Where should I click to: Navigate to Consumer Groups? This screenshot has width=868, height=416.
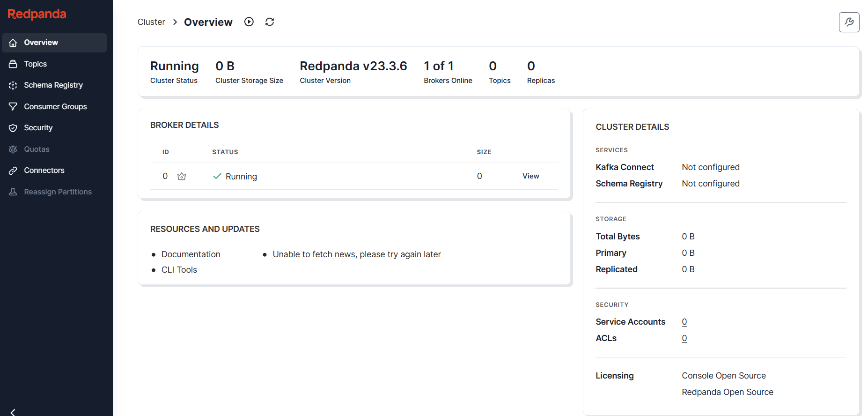pyautogui.click(x=54, y=106)
